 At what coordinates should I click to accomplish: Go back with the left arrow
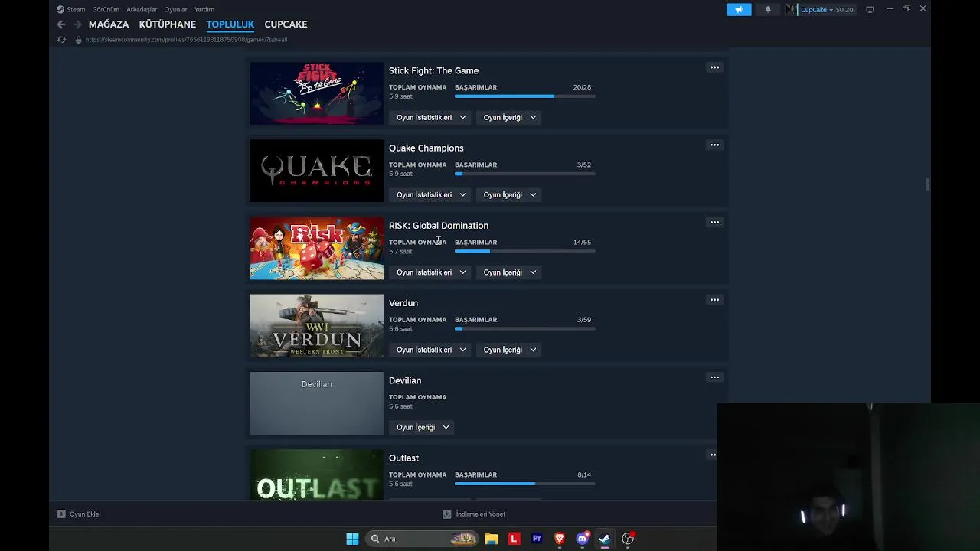coord(61,24)
